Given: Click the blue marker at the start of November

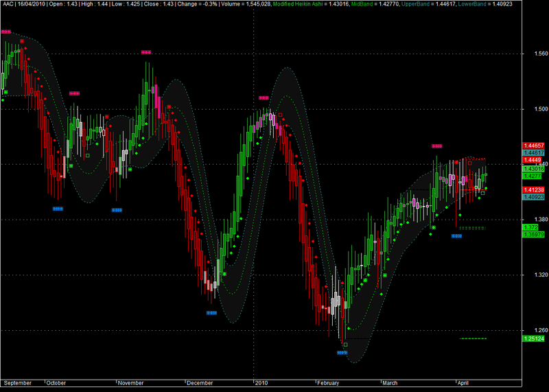Looking at the screenshot, I should tap(117, 210).
